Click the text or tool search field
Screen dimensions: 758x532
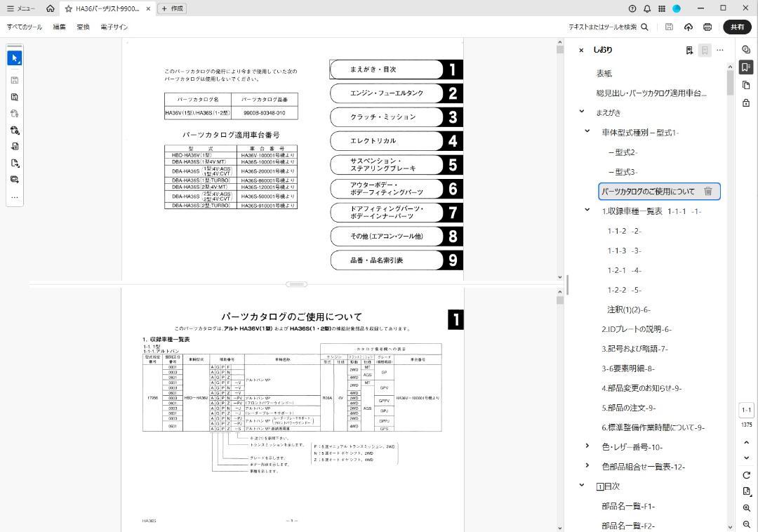pyautogui.click(x=608, y=27)
